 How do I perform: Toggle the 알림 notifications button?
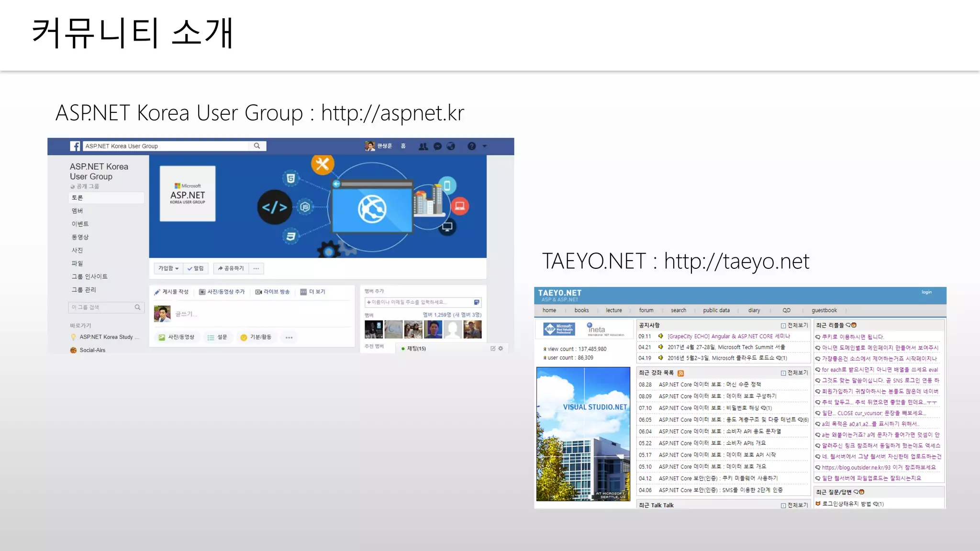pyautogui.click(x=196, y=268)
